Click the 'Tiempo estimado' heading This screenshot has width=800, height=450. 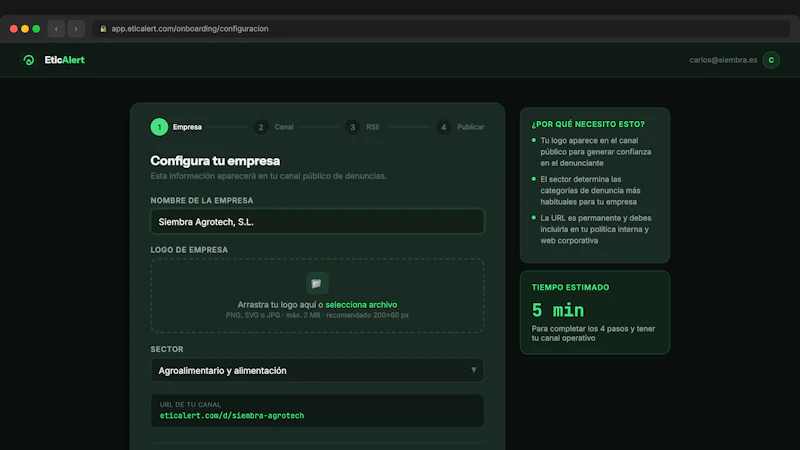(570, 288)
